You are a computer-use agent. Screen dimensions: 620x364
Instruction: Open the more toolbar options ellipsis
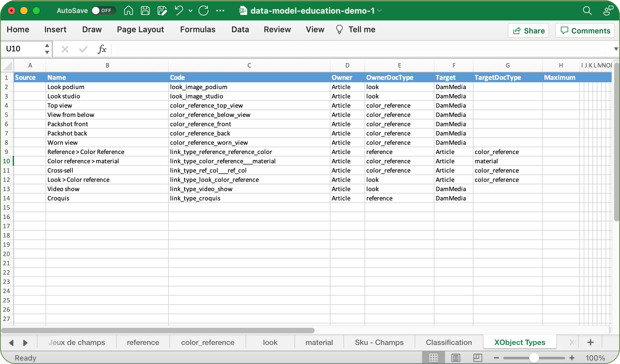pos(220,11)
